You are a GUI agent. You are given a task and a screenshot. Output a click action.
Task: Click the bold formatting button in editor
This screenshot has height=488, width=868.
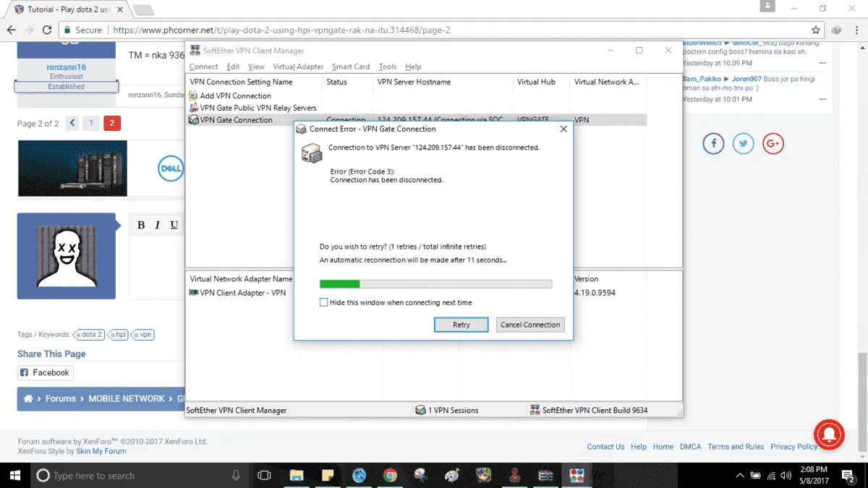pos(142,225)
